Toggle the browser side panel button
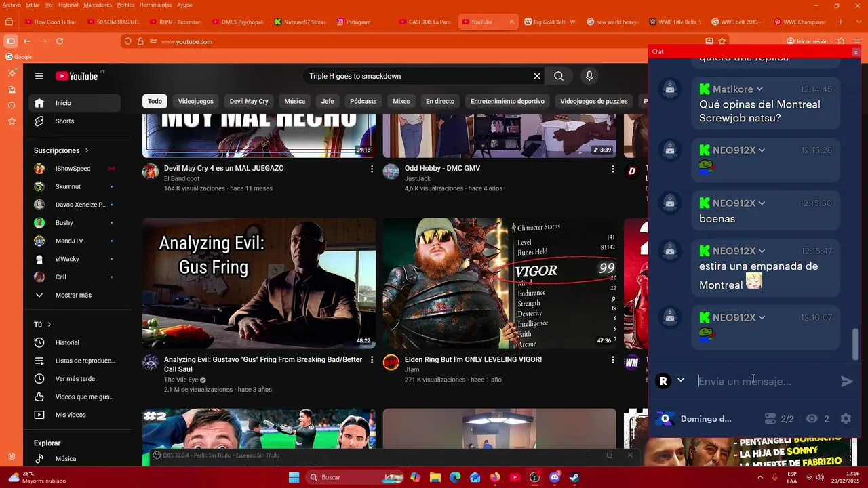The width and height of the screenshot is (868, 488). pyautogui.click(x=11, y=41)
